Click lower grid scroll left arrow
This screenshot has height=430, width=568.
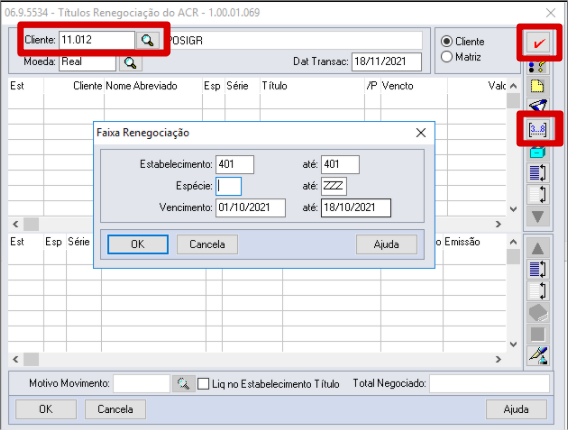[x=15, y=359]
